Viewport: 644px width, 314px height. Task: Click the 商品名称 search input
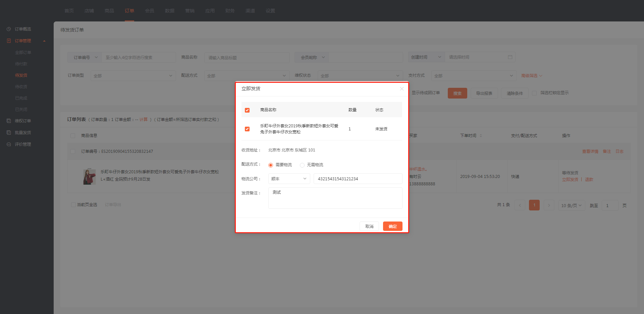tap(247, 57)
